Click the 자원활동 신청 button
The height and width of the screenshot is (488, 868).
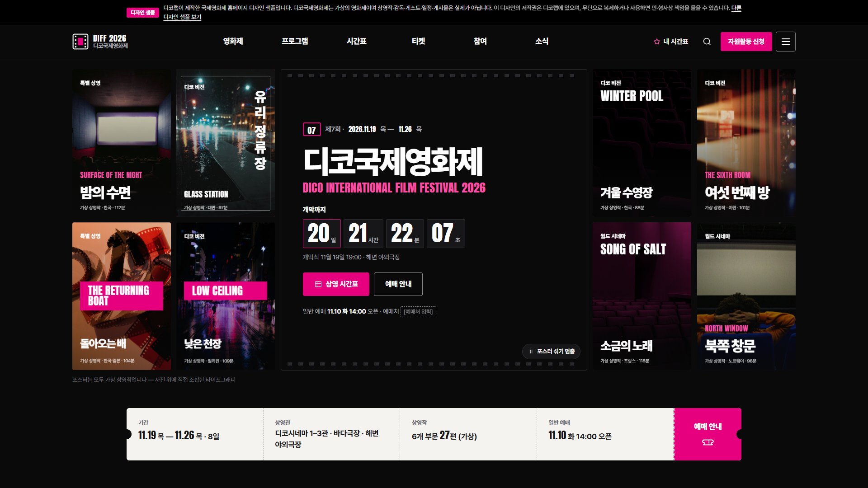[x=746, y=42]
